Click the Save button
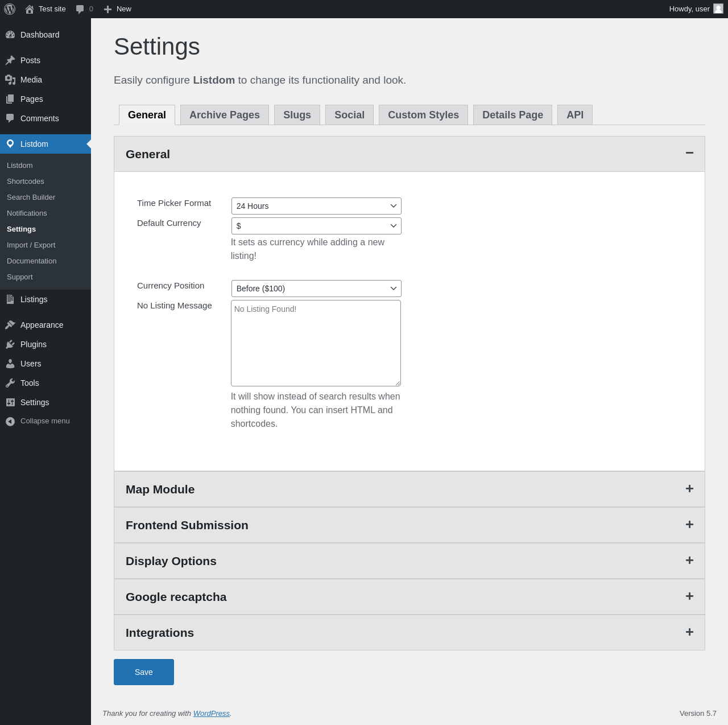This screenshot has width=728, height=725. pyautogui.click(x=144, y=672)
